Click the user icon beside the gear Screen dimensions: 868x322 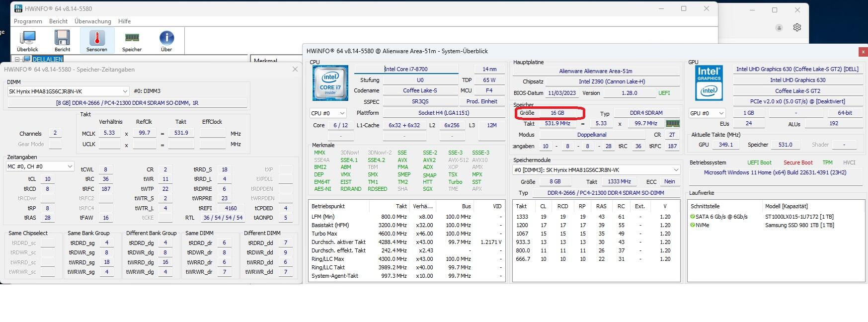(x=779, y=28)
